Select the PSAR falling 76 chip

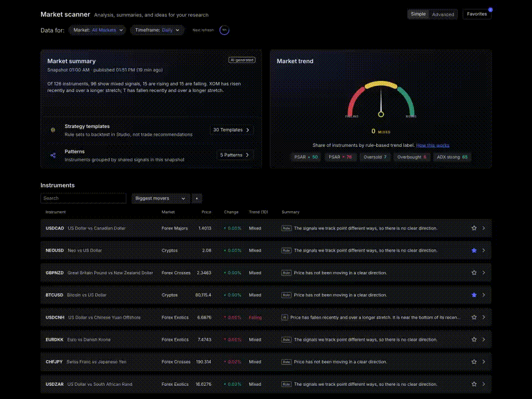340,157
